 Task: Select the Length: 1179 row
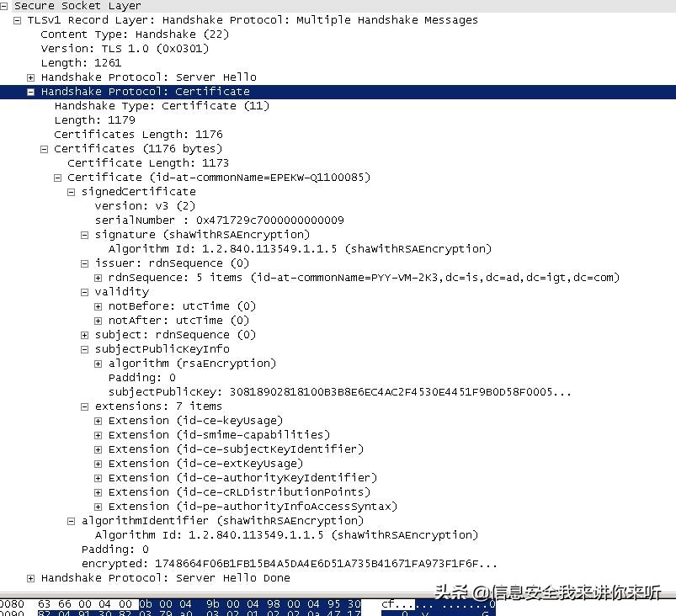click(x=95, y=120)
